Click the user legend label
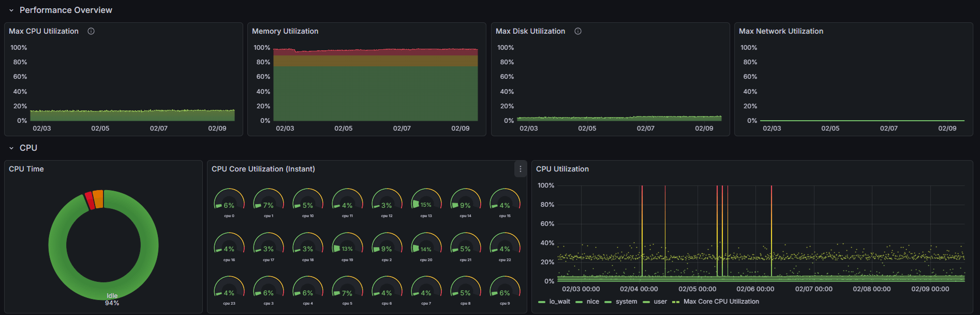The image size is (980, 315). click(660, 302)
